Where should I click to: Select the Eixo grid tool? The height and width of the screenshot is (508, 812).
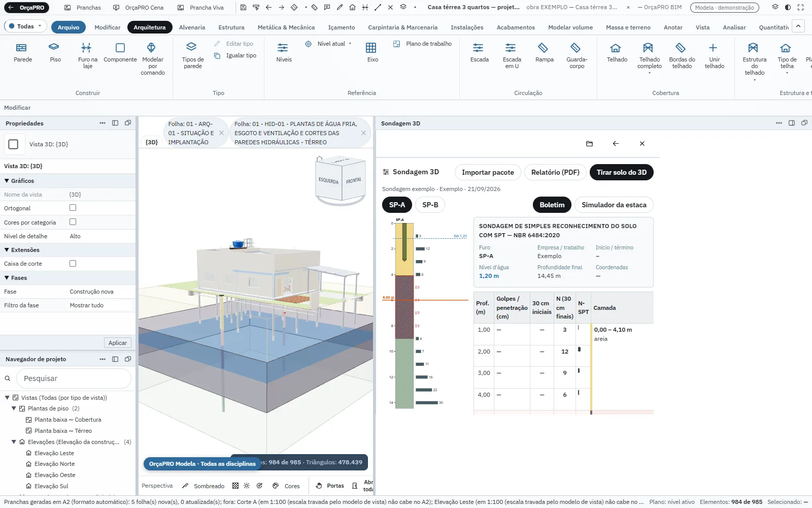(x=372, y=53)
